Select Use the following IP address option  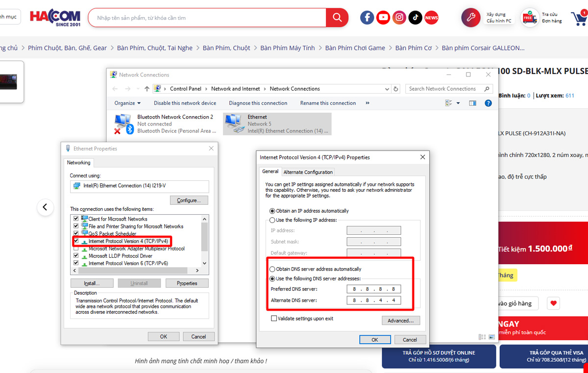(x=273, y=220)
